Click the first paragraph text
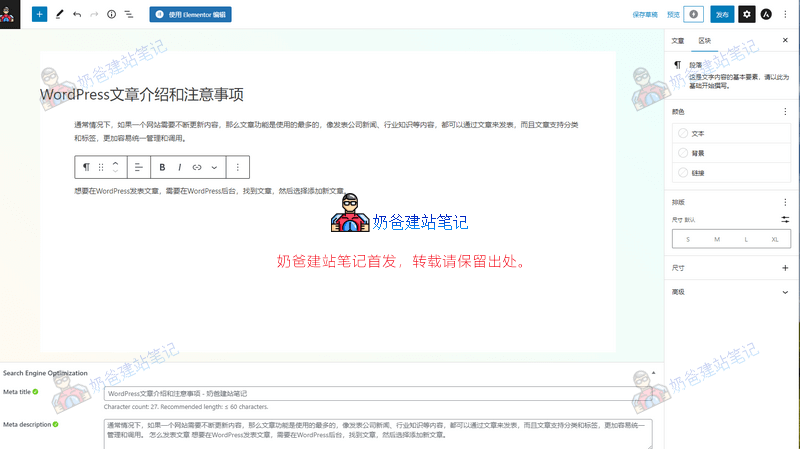Viewport: 800px width, 449px height. click(x=326, y=131)
